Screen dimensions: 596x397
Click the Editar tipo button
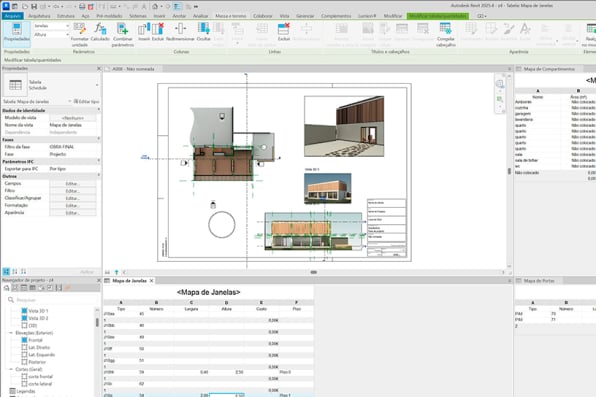click(86, 102)
